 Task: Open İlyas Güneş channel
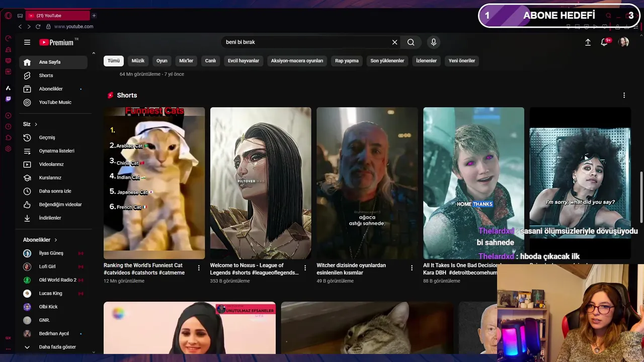click(x=53, y=253)
